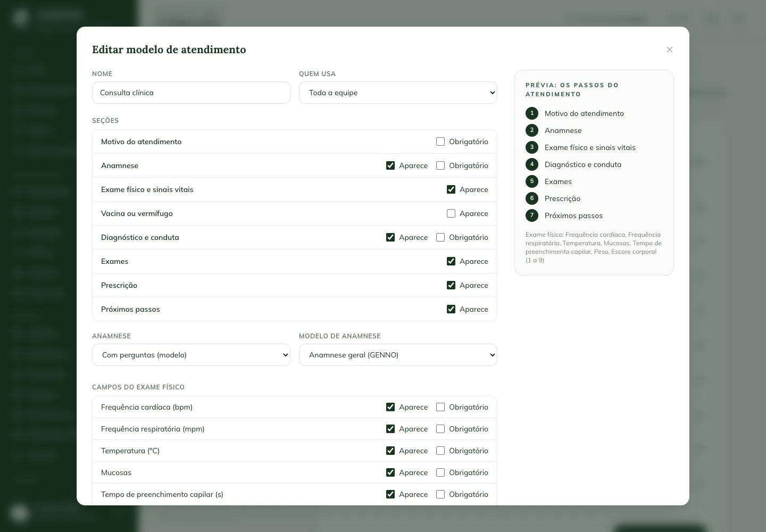Expand the Anamnese type dropdown
The height and width of the screenshot is (532, 766).
pos(191,355)
